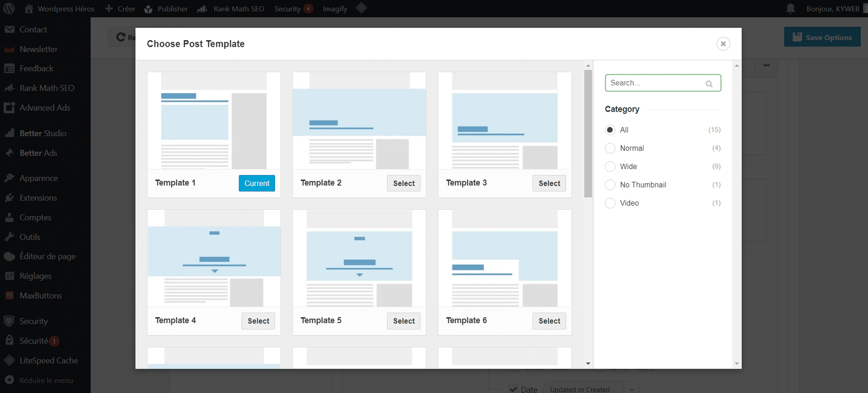Open the Créer menu in admin bar
Image resolution: width=868 pixels, height=393 pixels.
click(x=120, y=9)
